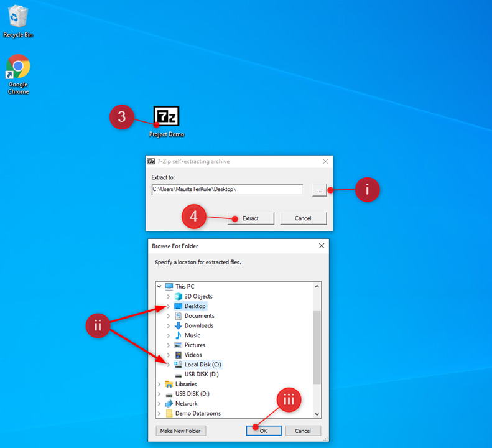Click the 3D Objects cube icon
The width and height of the screenshot is (492, 448).
tap(179, 296)
